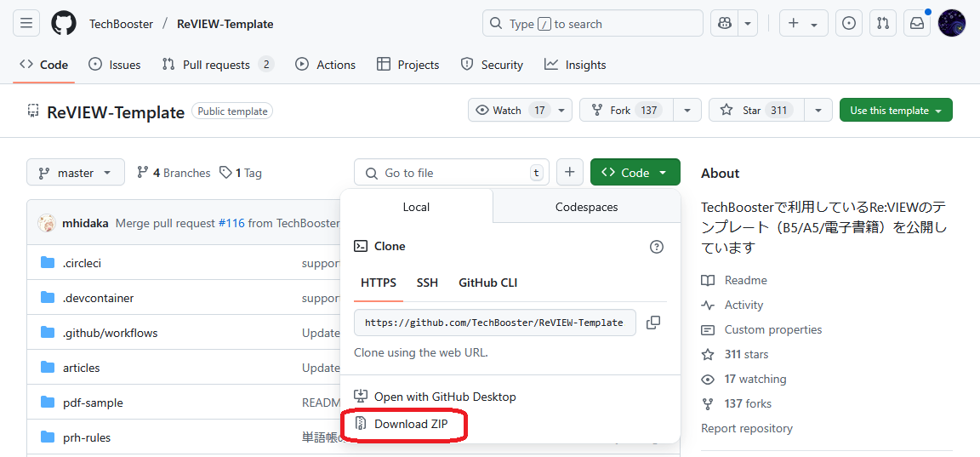Select the Local tab
The width and height of the screenshot is (980, 457).
[416, 206]
